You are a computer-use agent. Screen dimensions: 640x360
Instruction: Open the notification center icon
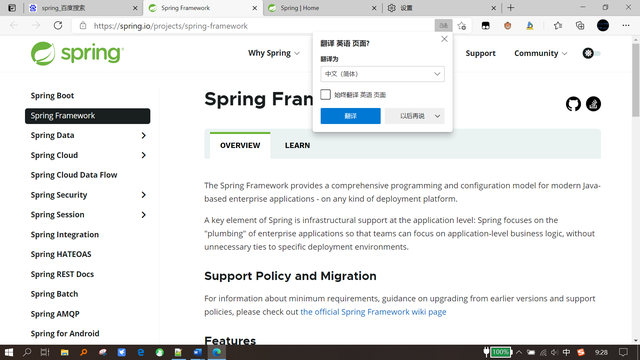pos(623,352)
